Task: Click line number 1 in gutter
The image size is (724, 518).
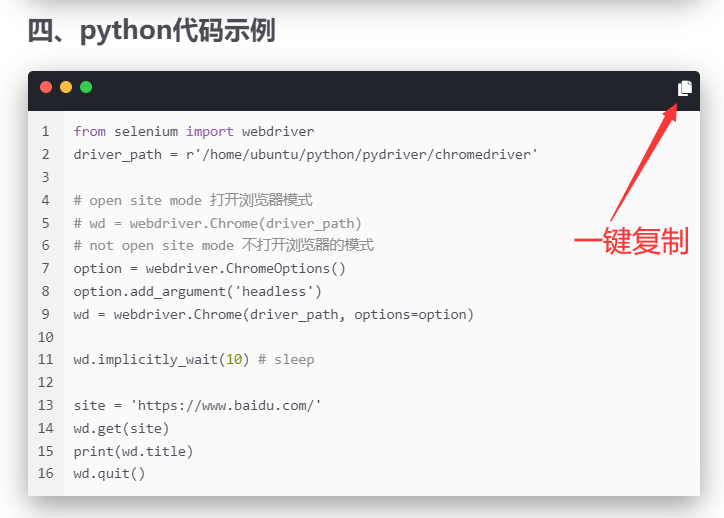Action: click(x=45, y=131)
